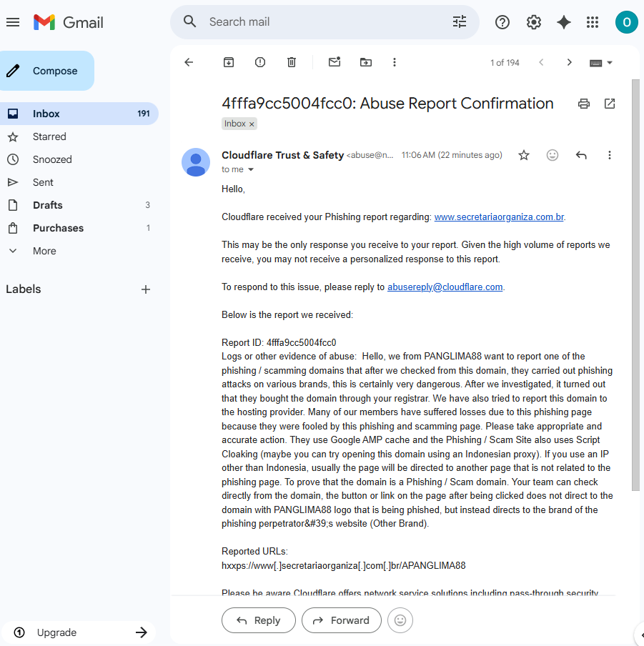Open the Google apps grid
Image resolution: width=644 pixels, height=646 pixels.
click(593, 22)
